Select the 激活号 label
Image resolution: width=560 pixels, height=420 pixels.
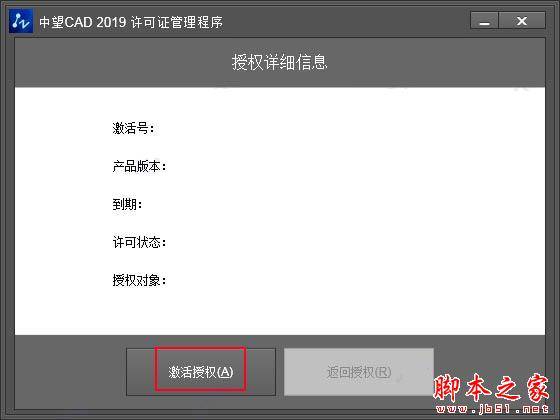(134, 128)
